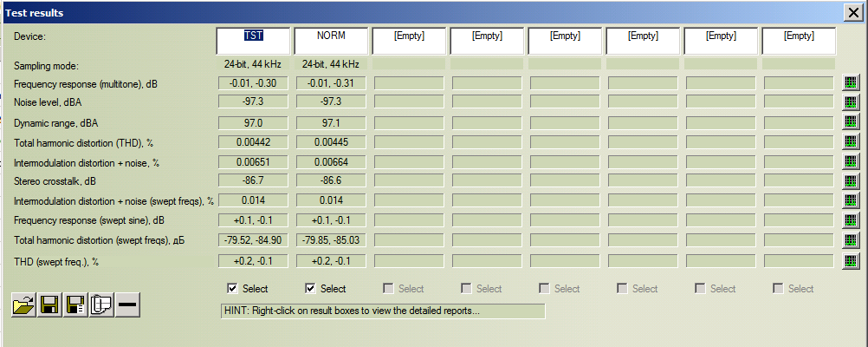Click NORM THD (swept freq.) value +0.2, -0.1
Viewport: 868px width, 347px height.
[x=331, y=260]
